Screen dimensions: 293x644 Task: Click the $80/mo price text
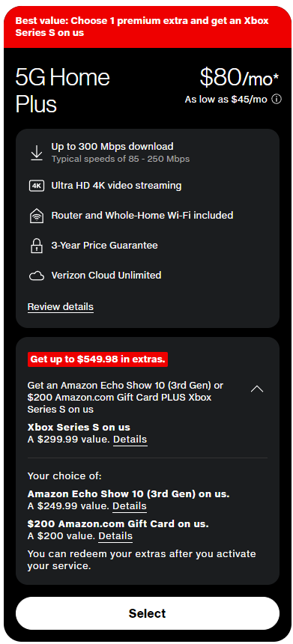(239, 77)
